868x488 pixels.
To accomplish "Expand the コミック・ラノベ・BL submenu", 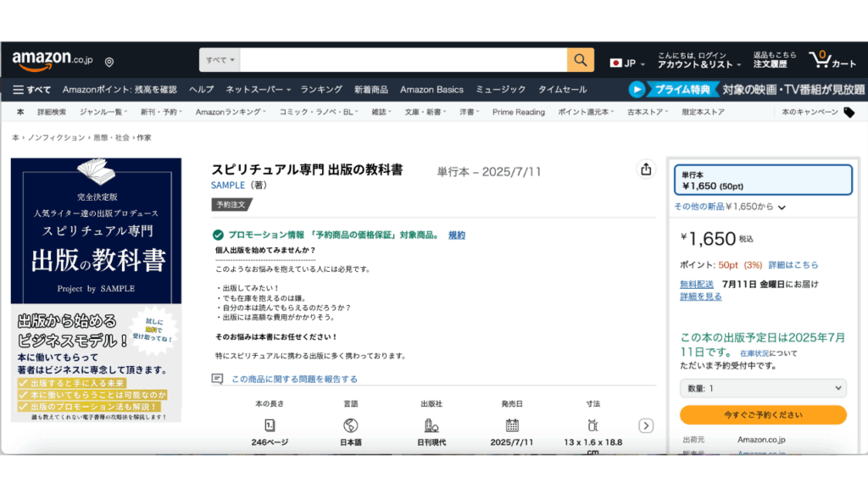I will (x=319, y=113).
